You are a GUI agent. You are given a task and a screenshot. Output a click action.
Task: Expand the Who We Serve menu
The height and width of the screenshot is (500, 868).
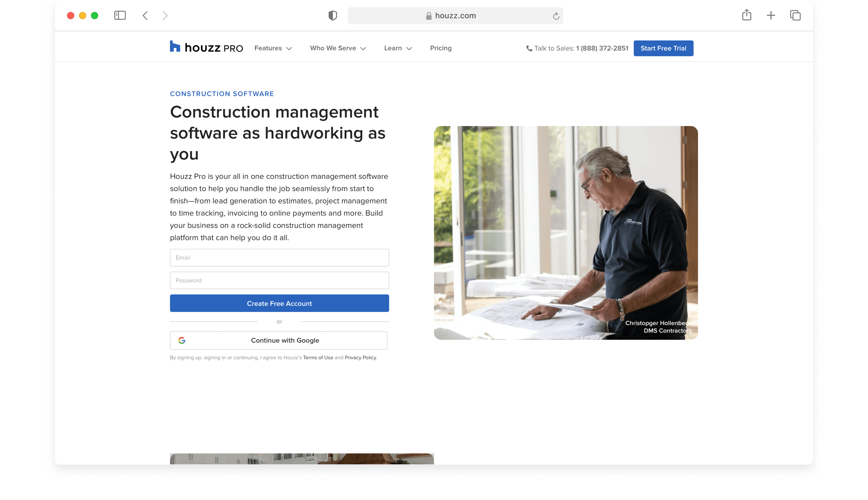click(x=338, y=48)
